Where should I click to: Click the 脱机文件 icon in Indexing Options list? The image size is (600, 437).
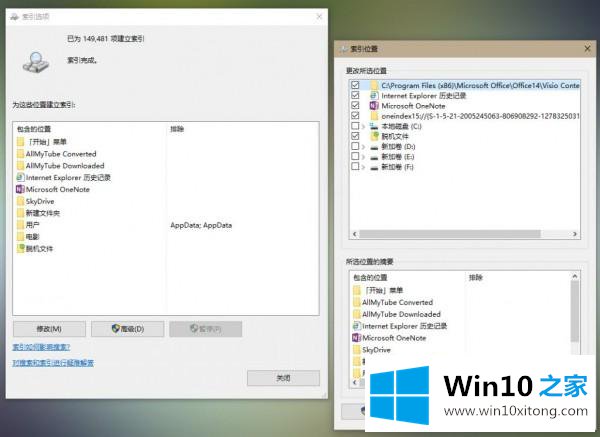(20, 249)
